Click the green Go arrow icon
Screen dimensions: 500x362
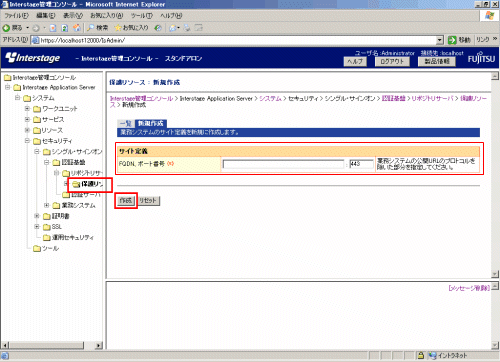[x=452, y=40]
